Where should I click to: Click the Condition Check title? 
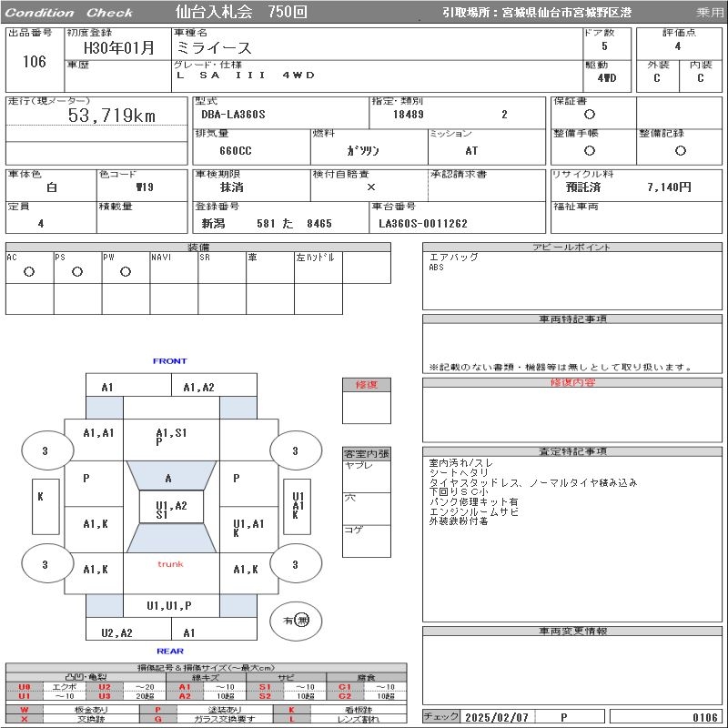tap(69, 13)
